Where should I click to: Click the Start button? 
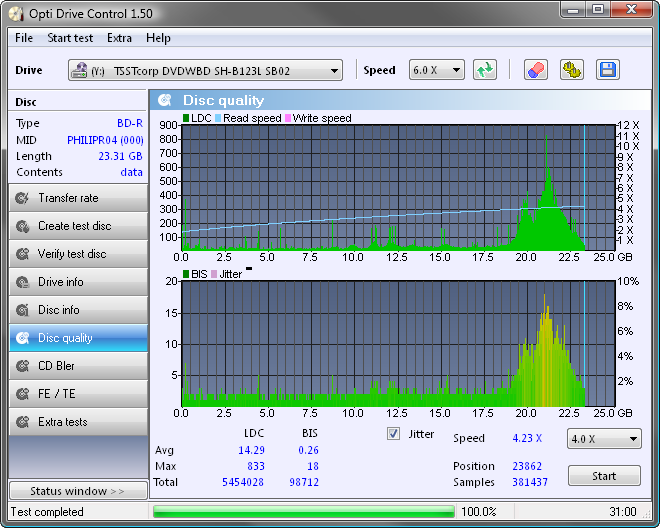604,476
